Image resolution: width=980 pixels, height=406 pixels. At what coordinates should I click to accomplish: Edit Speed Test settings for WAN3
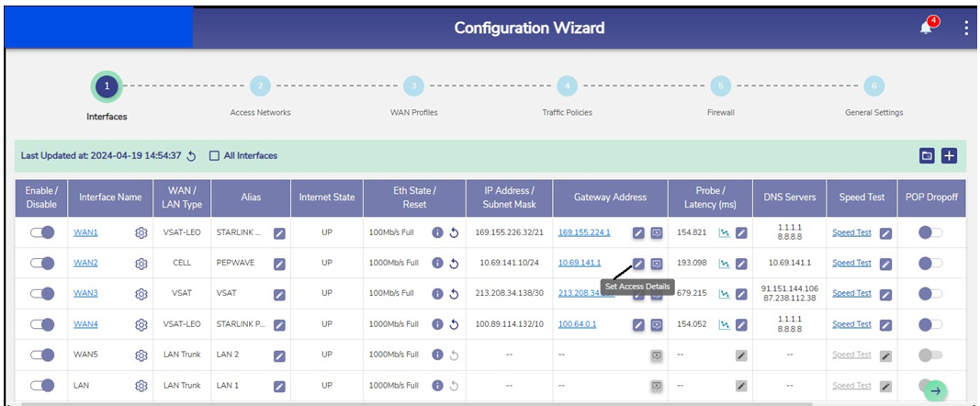885,294
